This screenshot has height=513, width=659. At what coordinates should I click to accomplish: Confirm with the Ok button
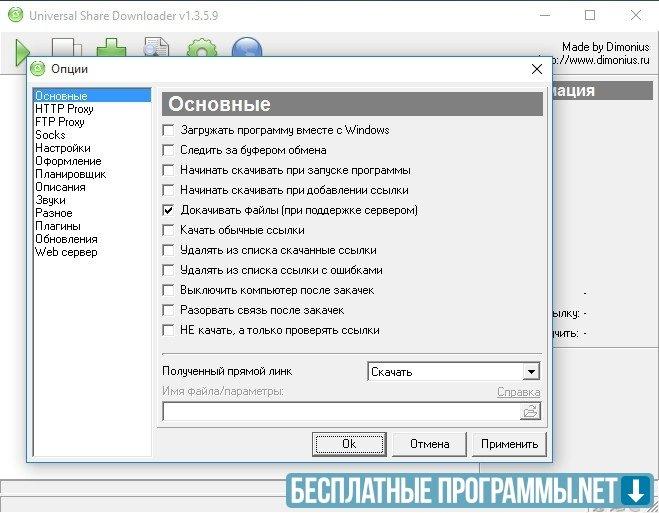[x=349, y=444]
